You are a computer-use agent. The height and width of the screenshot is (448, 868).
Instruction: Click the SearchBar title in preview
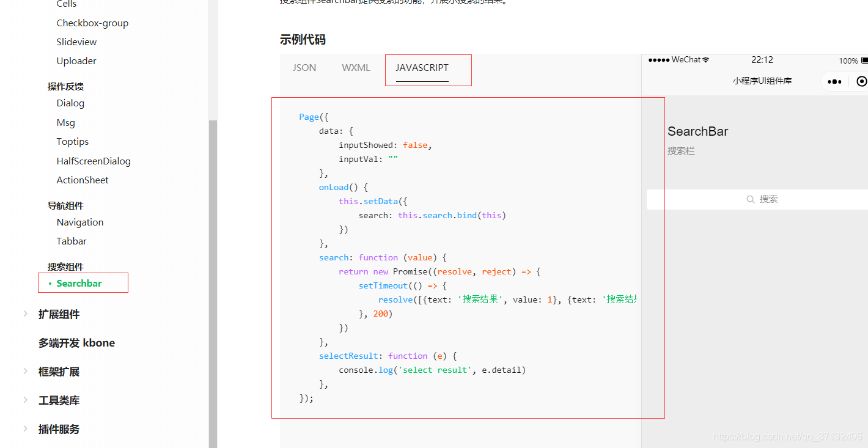click(x=697, y=131)
